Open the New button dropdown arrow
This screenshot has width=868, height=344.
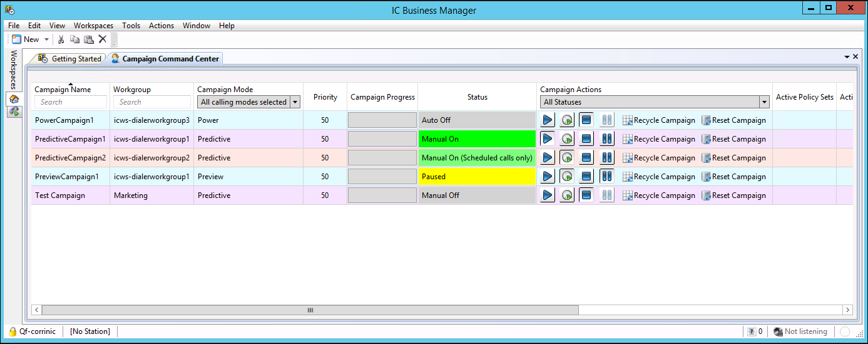click(46, 39)
